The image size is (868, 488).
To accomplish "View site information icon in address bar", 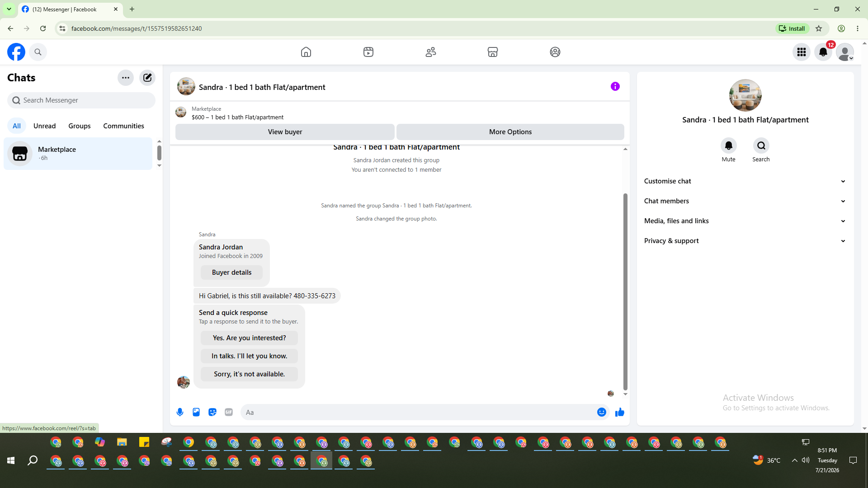I will click(62, 28).
